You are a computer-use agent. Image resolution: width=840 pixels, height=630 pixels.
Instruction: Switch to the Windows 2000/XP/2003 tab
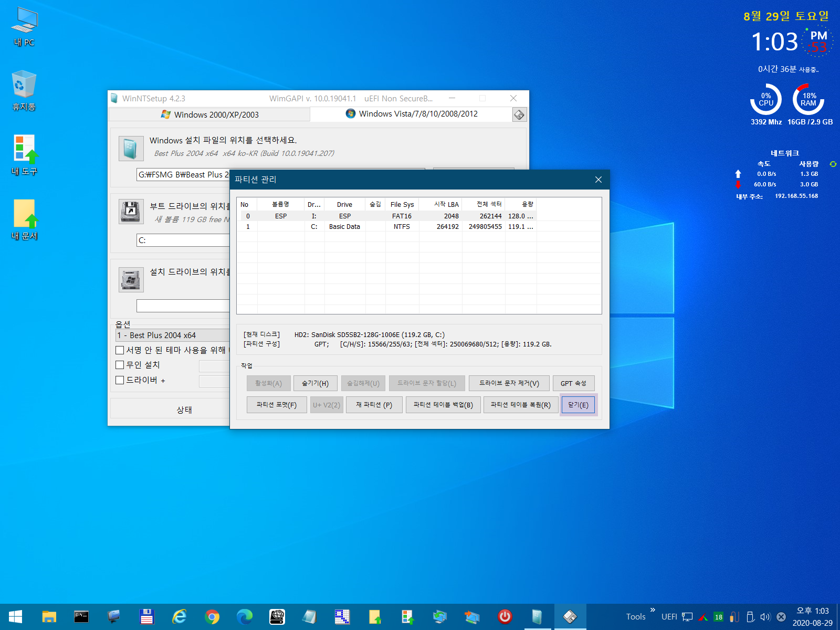click(x=209, y=114)
